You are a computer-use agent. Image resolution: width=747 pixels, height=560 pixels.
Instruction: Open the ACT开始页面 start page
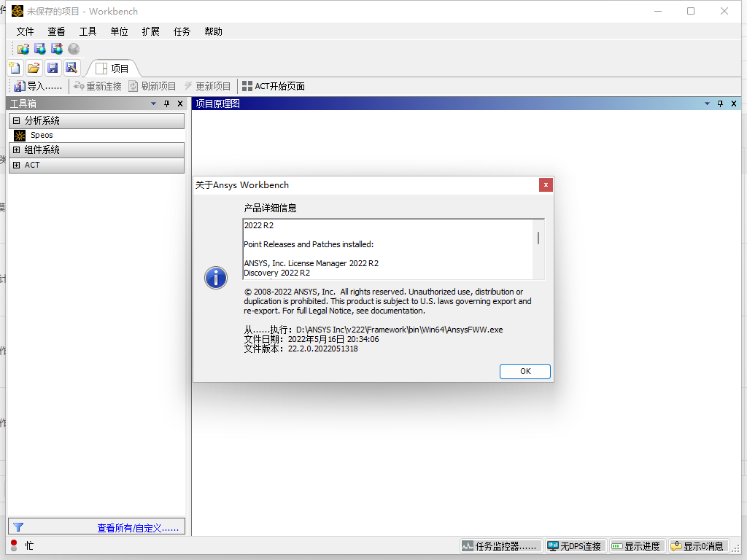click(x=274, y=86)
